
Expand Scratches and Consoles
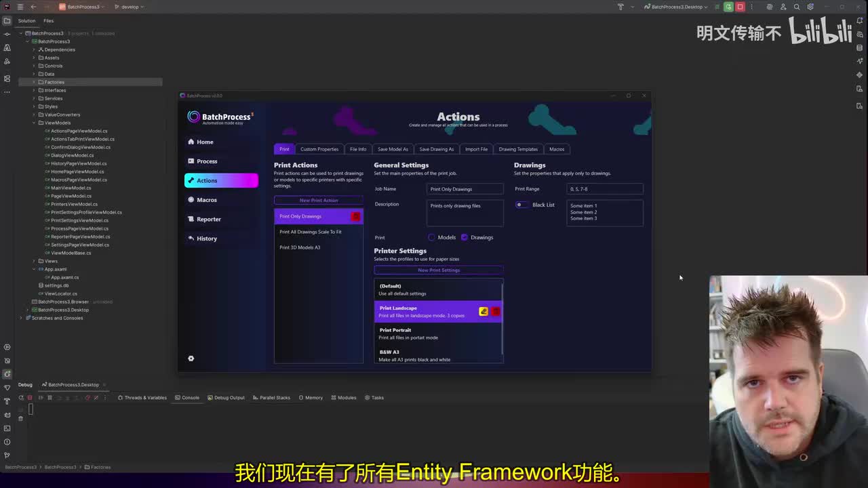click(21, 318)
